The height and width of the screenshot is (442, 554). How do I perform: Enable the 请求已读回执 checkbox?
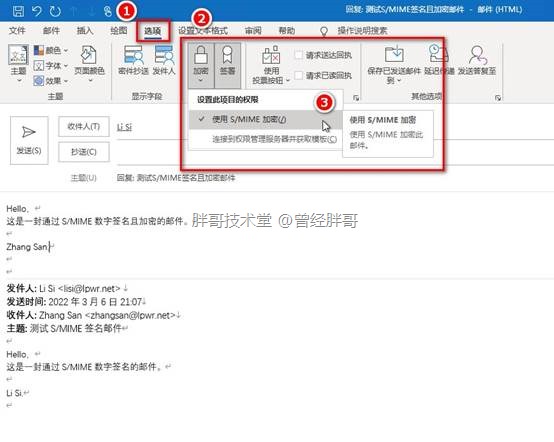click(299, 75)
